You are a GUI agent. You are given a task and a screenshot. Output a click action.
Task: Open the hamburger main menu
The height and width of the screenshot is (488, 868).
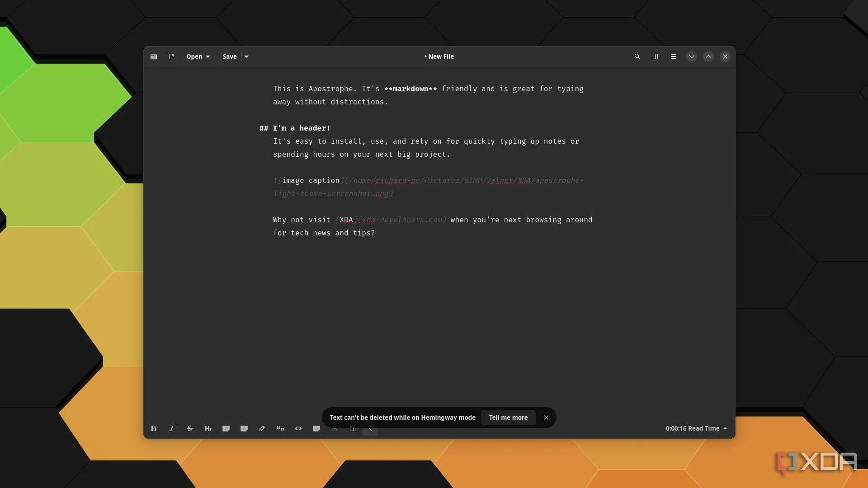[674, 56]
